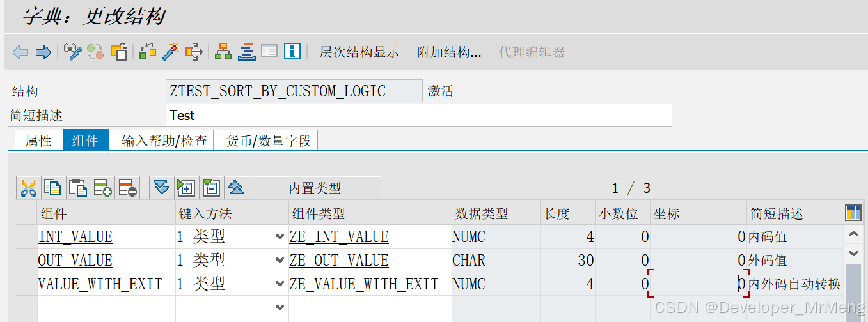Click 层次结构显示 toolbar button
868x322 pixels.
pyautogui.click(x=359, y=52)
